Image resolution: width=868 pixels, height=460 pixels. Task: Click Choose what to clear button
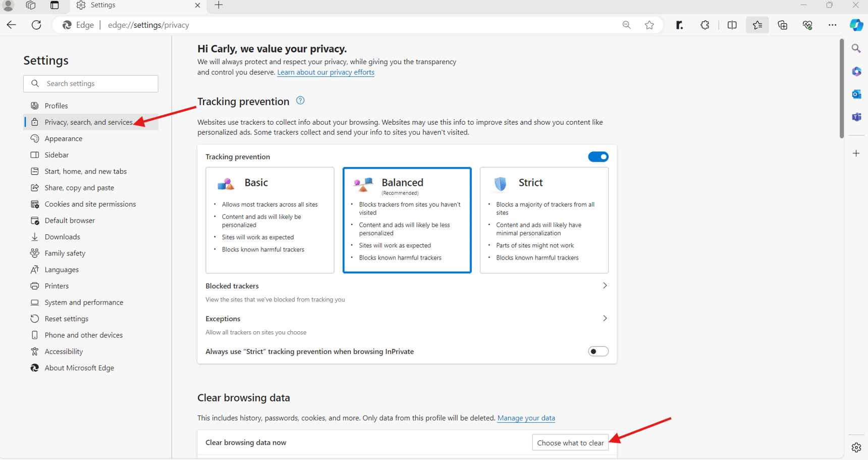pos(570,442)
